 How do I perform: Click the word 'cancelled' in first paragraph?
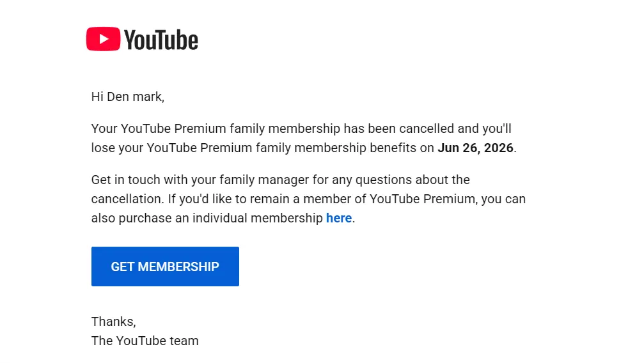427,128
